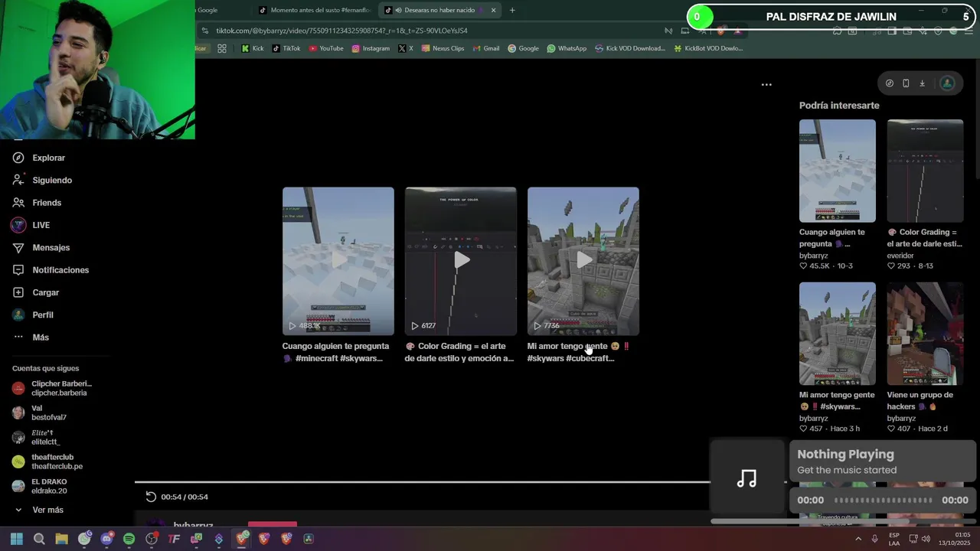Click the TikTok coin icon top right

pyautogui.click(x=889, y=83)
